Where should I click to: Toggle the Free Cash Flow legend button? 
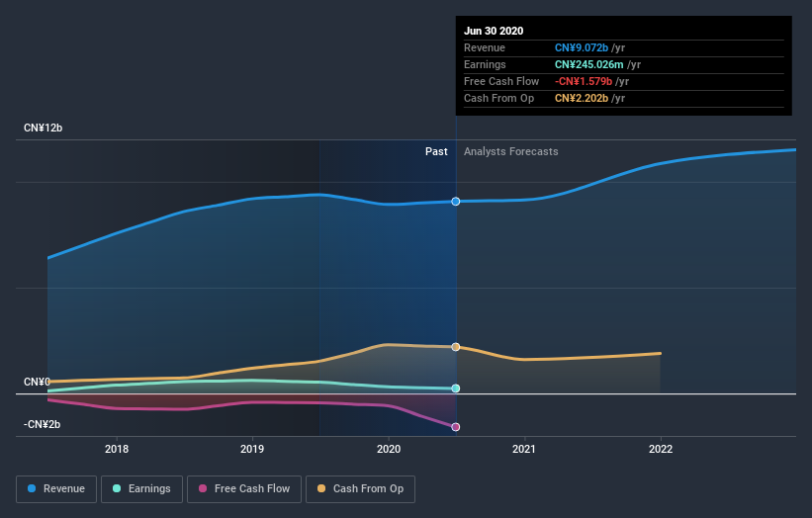click(244, 489)
